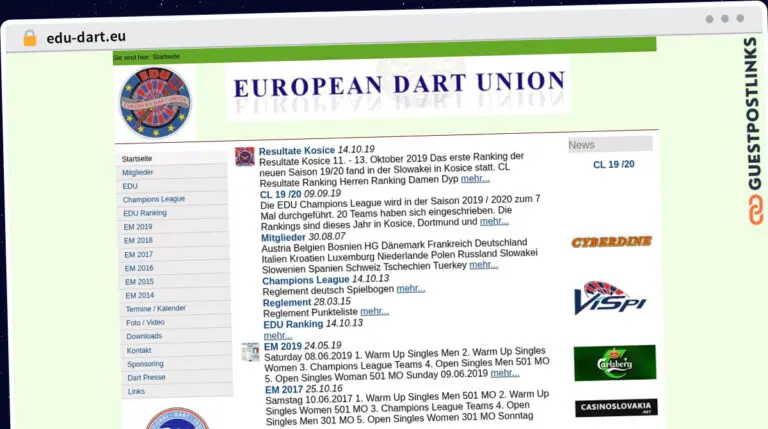Open the EDU Ranking article headline
This screenshot has height=429, width=768.
click(x=293, y=324)
